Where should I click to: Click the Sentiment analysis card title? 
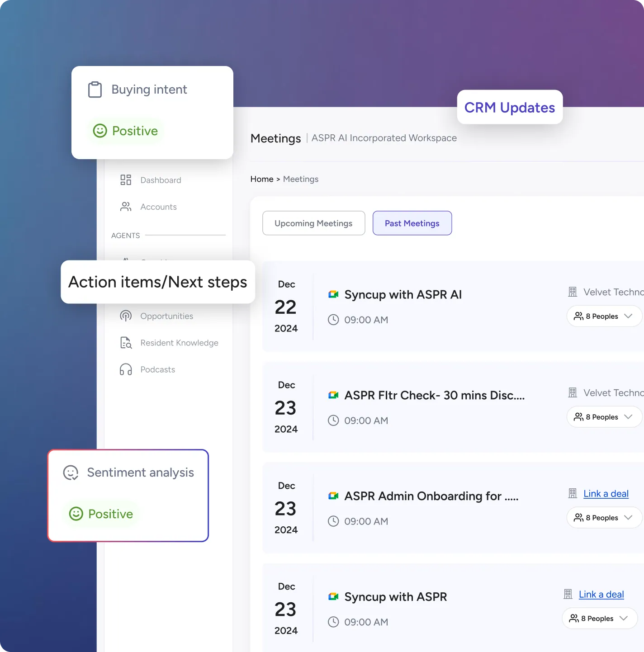pos(141,472)
